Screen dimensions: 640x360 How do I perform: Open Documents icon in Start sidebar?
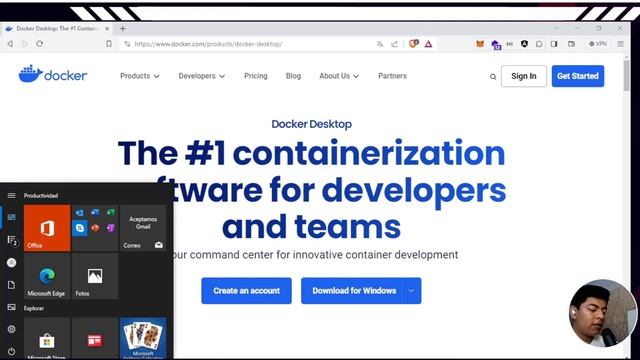coord(11,285)
